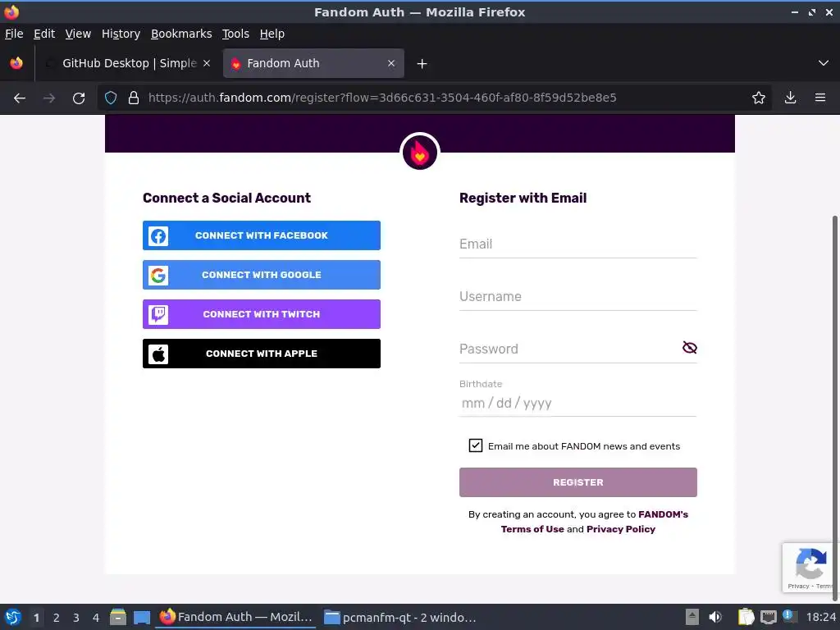
Task: Click the Apple logo icon
Action: tap(158, 354)
